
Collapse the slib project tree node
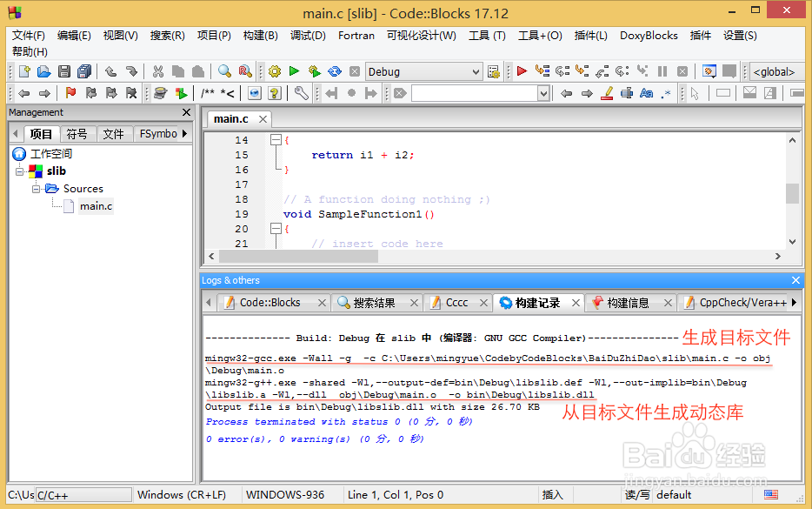pos(20,171)
